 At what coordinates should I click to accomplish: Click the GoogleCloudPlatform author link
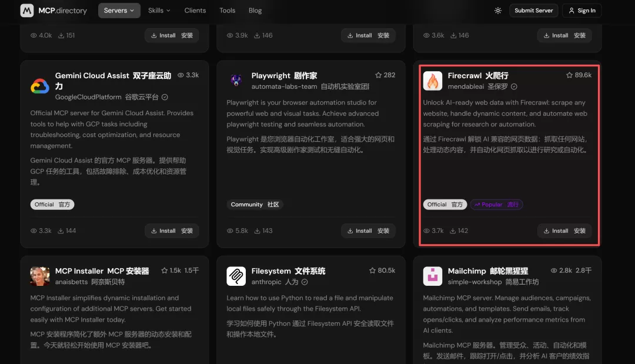click(88, 97)
